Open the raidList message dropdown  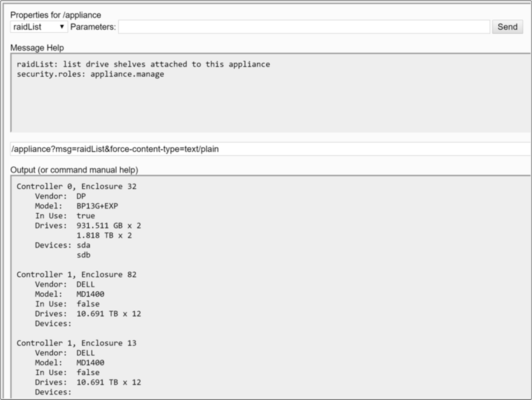(39, 27)
